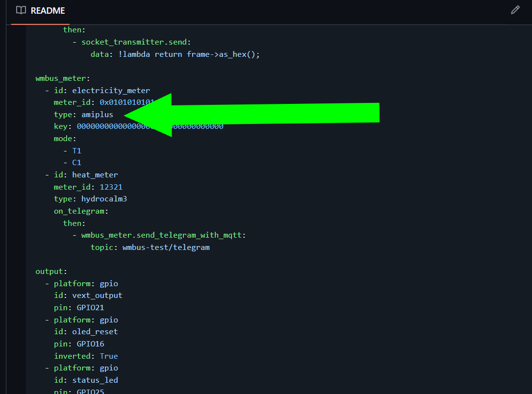Click the topic value wmbus-test/telegram
532x394 pixels.
tap(166, 247)
